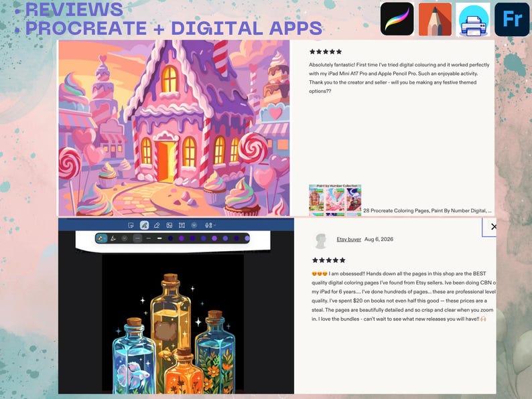Open the round chevron dropdown in blue toolbar
The height and width of the screenshot is (399, 532).
pos(194,225)
